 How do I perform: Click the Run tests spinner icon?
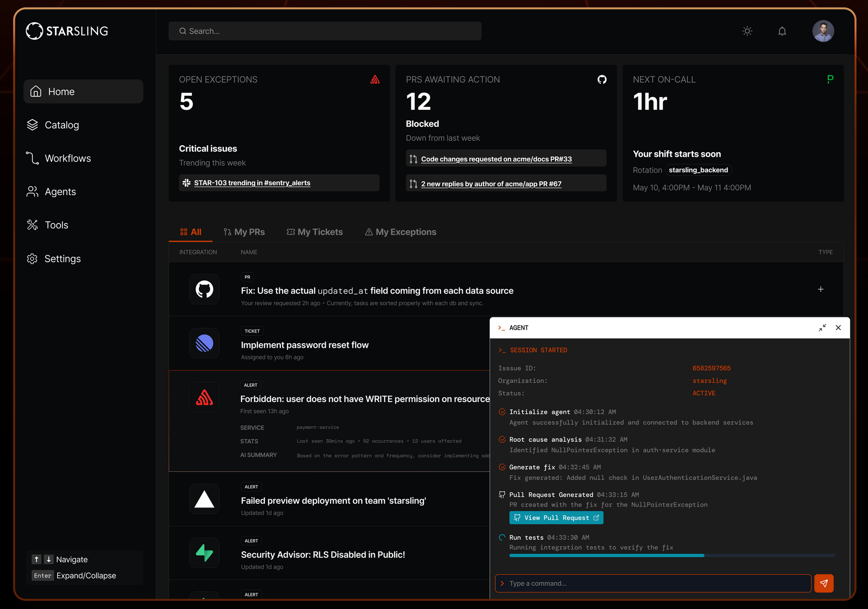click(x=502, y=537)
